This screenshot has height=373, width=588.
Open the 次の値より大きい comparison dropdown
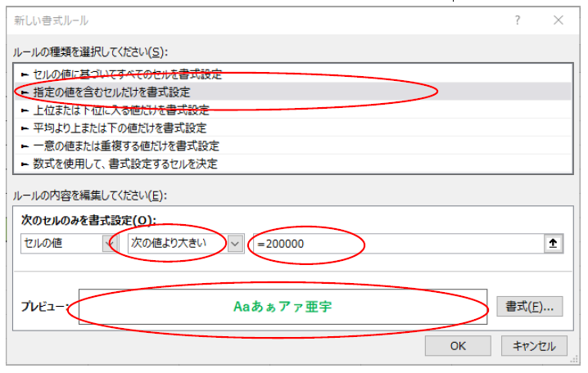coord(176,243)
